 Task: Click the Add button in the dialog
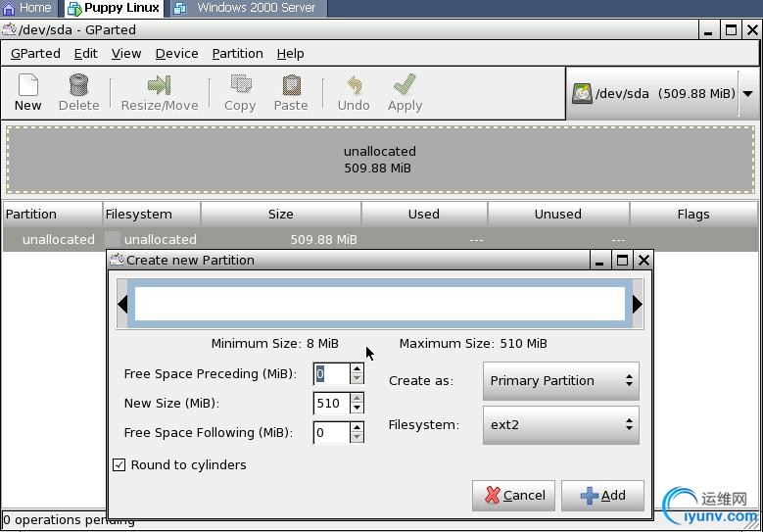click(602, 496)
